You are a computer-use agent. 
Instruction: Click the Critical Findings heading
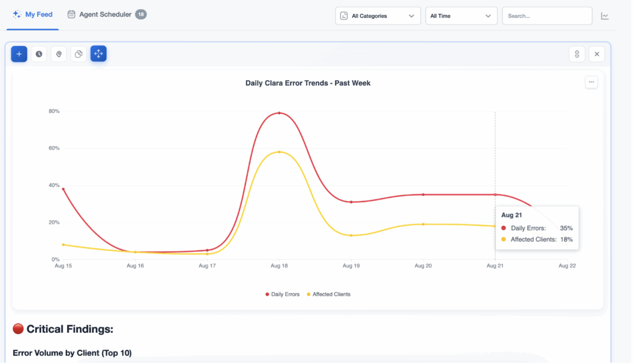pos(63,329)
